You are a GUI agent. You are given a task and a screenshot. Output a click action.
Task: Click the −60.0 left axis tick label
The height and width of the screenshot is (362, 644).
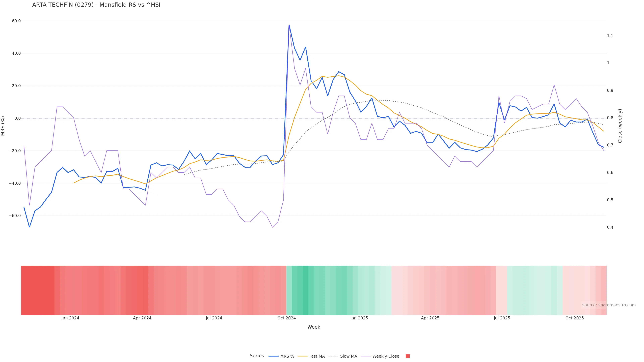15,216
